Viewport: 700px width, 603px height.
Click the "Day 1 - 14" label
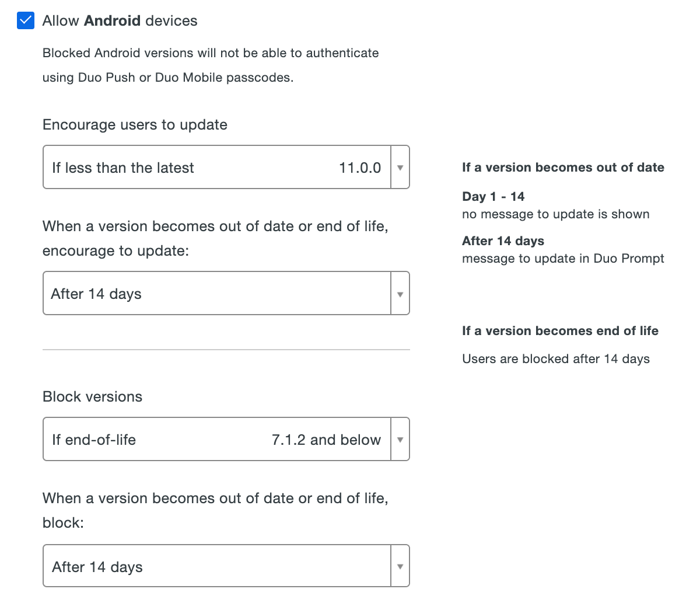coord(493,197)
